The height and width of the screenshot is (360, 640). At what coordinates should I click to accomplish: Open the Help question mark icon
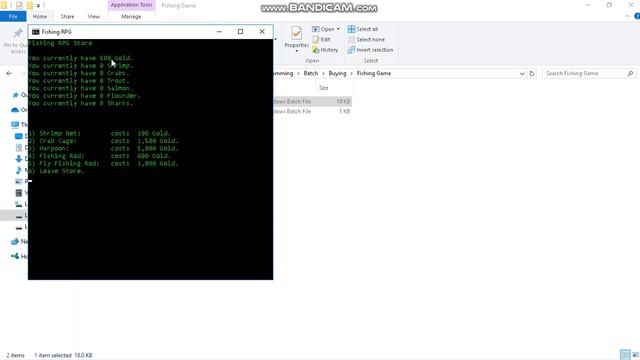pyautogui.click(x=637, y=16)
